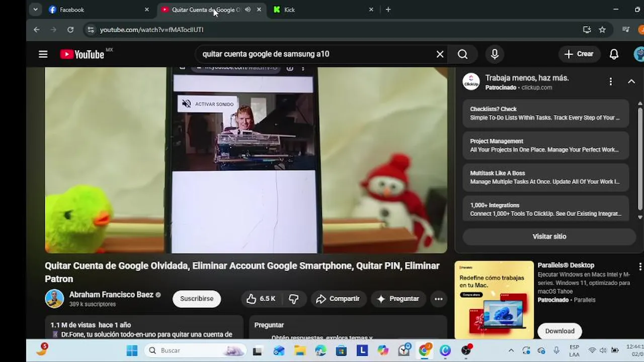
Task: Search in the Windows taskbar Buscar box
Action: (195, 350)
